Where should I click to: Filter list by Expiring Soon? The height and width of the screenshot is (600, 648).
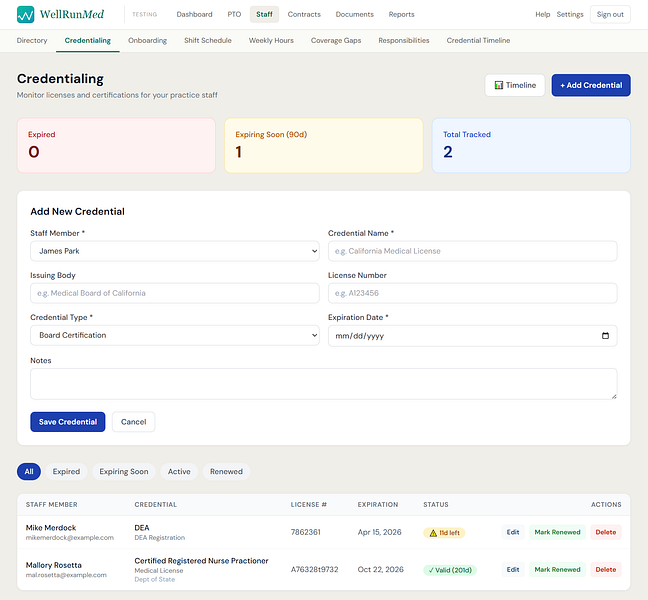[124, 471]
